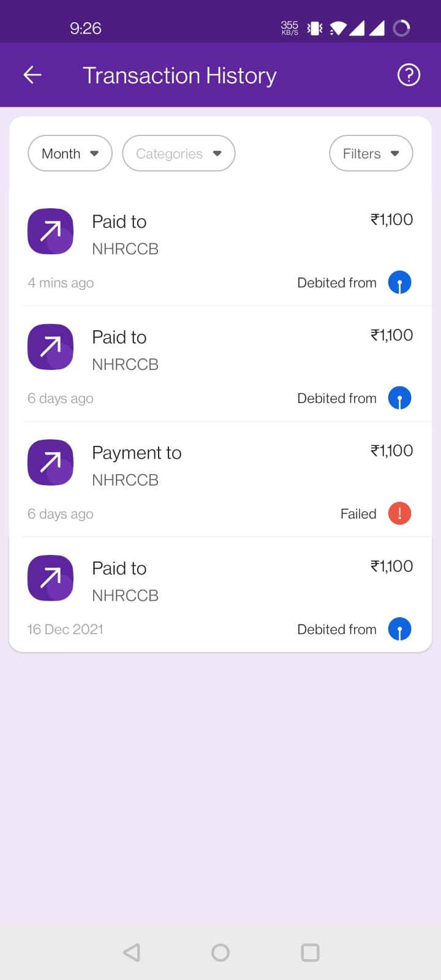The width and height of the screenshot is (441, 980).
Task: Open help via question mark icon
Action: [409, 75]
